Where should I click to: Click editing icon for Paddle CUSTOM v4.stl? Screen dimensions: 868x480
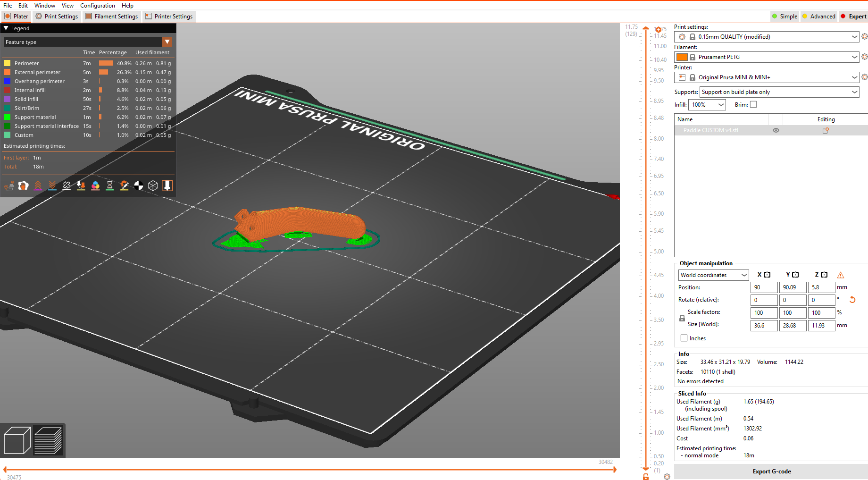coord(826,130)
